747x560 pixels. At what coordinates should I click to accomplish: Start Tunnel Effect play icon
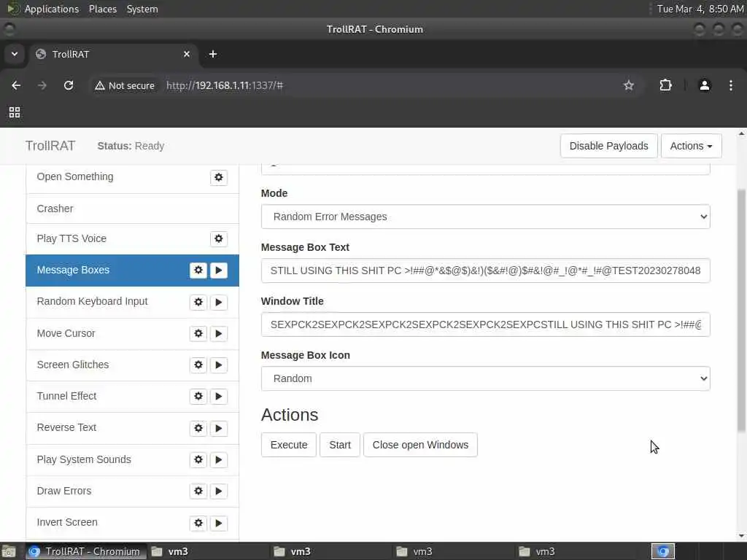(219, 396)
